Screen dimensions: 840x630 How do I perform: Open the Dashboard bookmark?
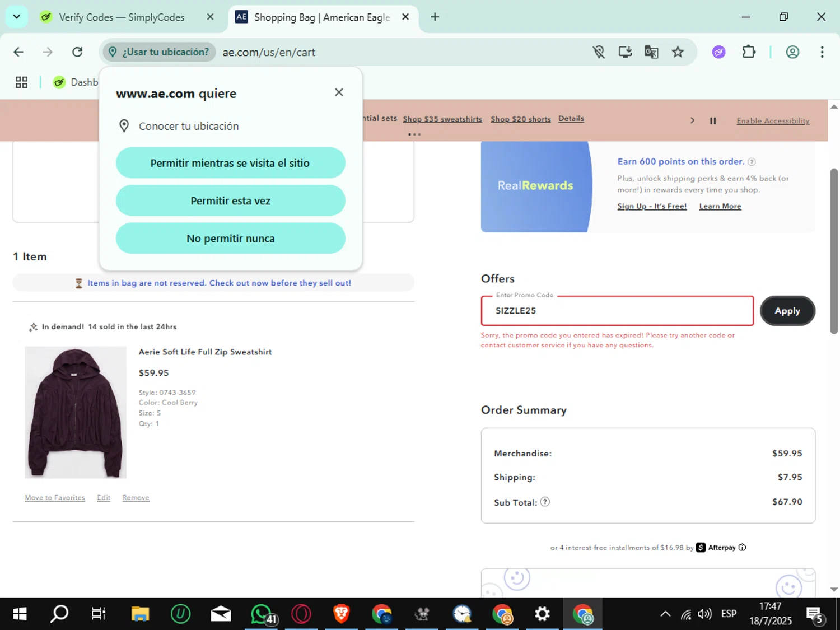click(x=75, y=82)
